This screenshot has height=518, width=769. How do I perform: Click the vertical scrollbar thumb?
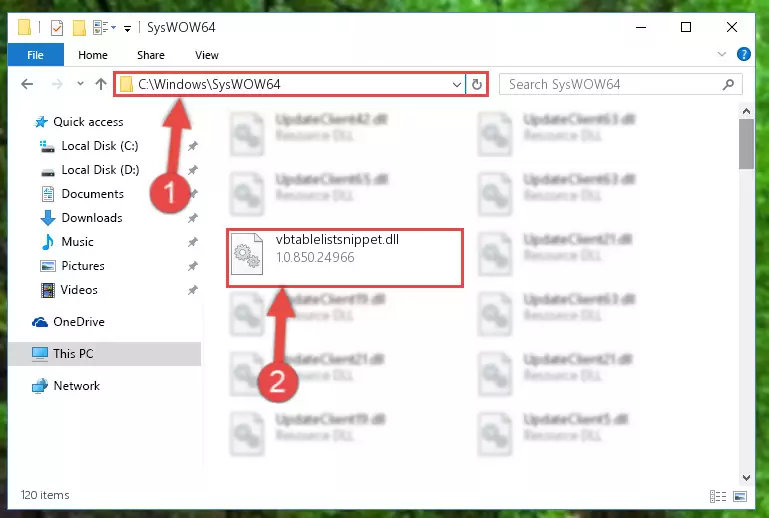coord(746,144)
